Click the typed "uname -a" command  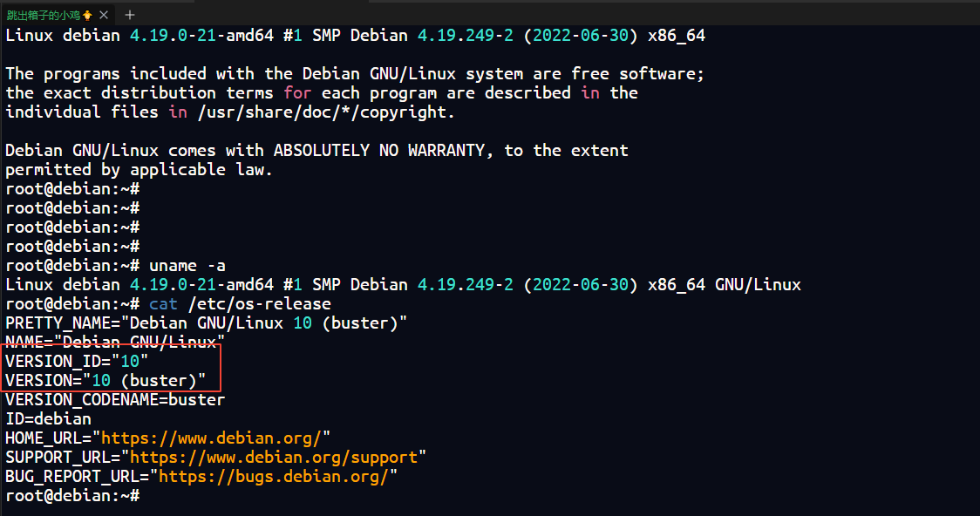click(x=187, y=265)
